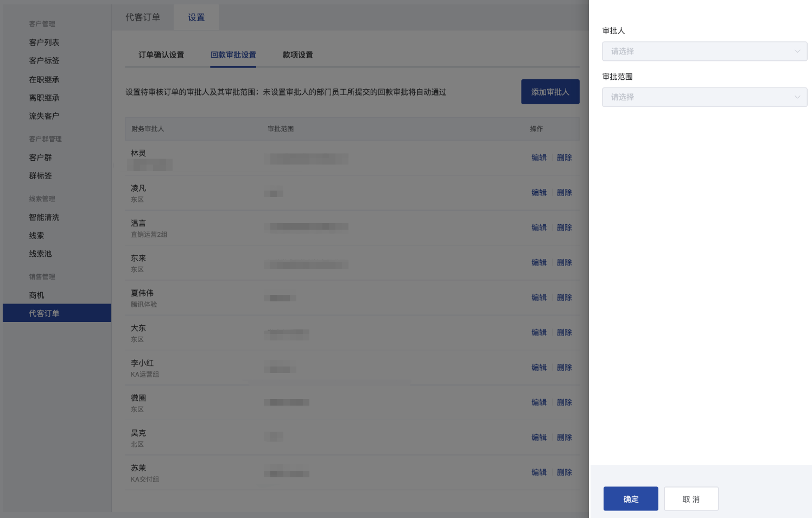Image resolution: width=812 pixels, height=518 pixels.
Task: Switch to the 订单确认设置 tab
Action: (x=161, y=55)
